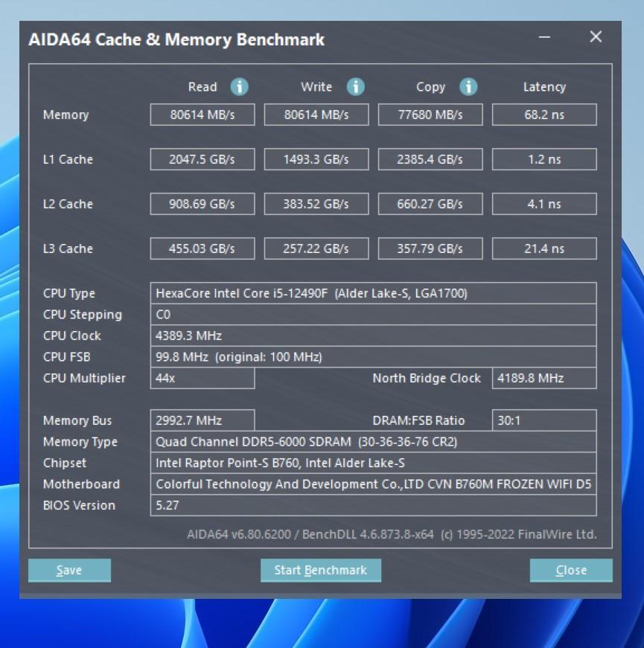Select L1 Cache Read value 2047.5 GB/s
This screenshot has height=648, width=644.
[203, 159]
